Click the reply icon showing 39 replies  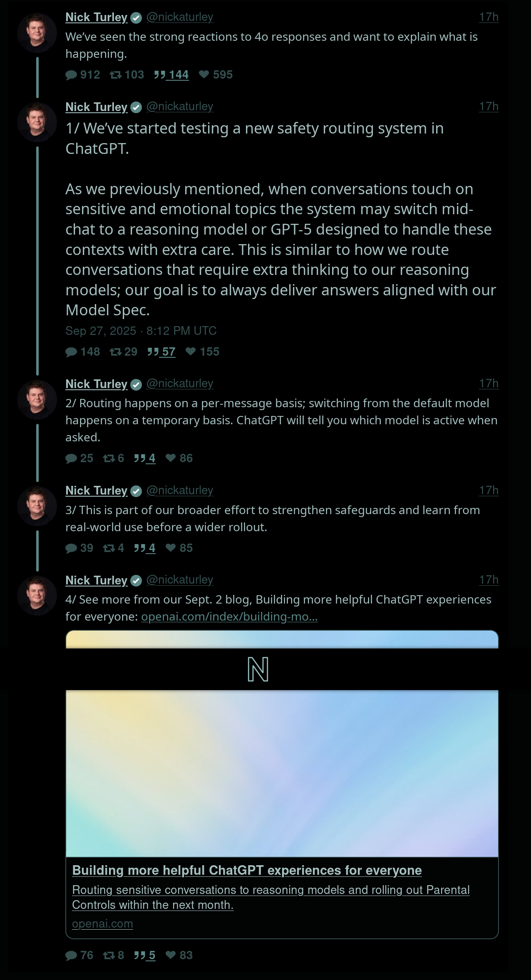coord(72,548)
